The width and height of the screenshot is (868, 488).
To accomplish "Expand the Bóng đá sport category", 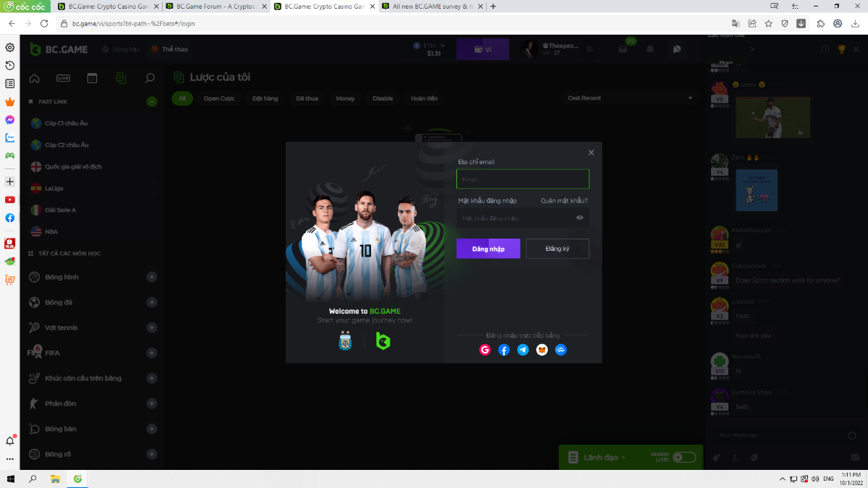I will click(x=152, y=302).
